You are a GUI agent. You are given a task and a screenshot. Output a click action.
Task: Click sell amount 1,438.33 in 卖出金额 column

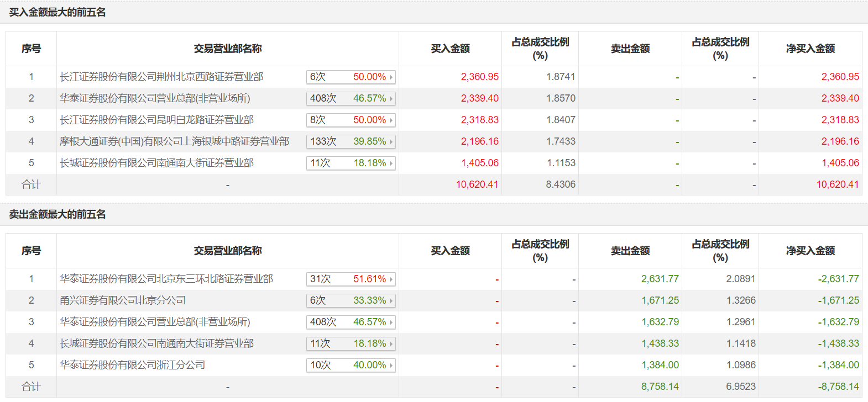tap(660, 343)
